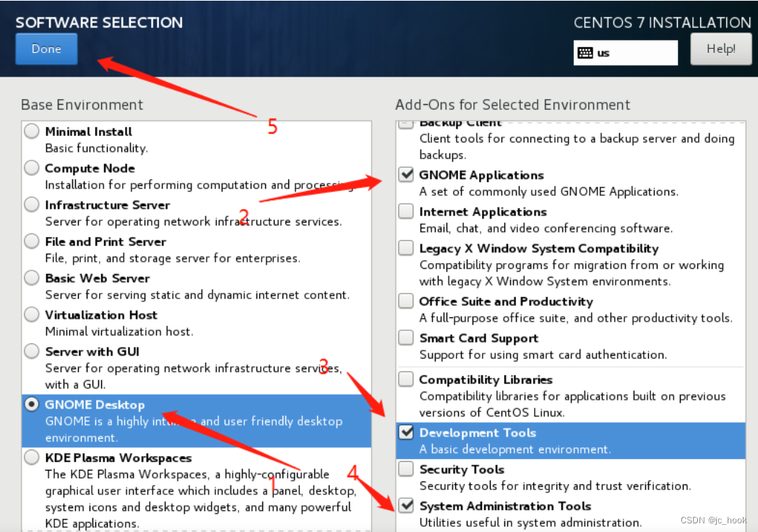Enable Security Tools checkbox
Viewport: 758px width, 532px height.
coord(406,469)
